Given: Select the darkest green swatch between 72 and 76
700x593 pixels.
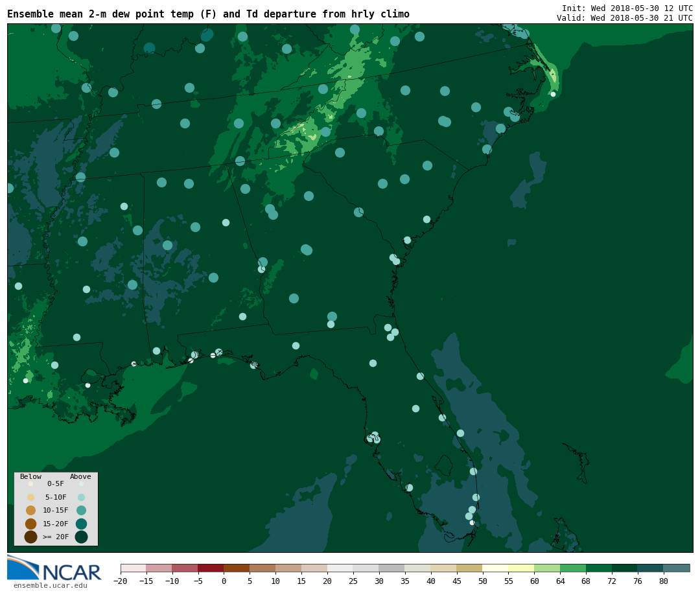Looking at the screenshot, I should tap(625, 568).
